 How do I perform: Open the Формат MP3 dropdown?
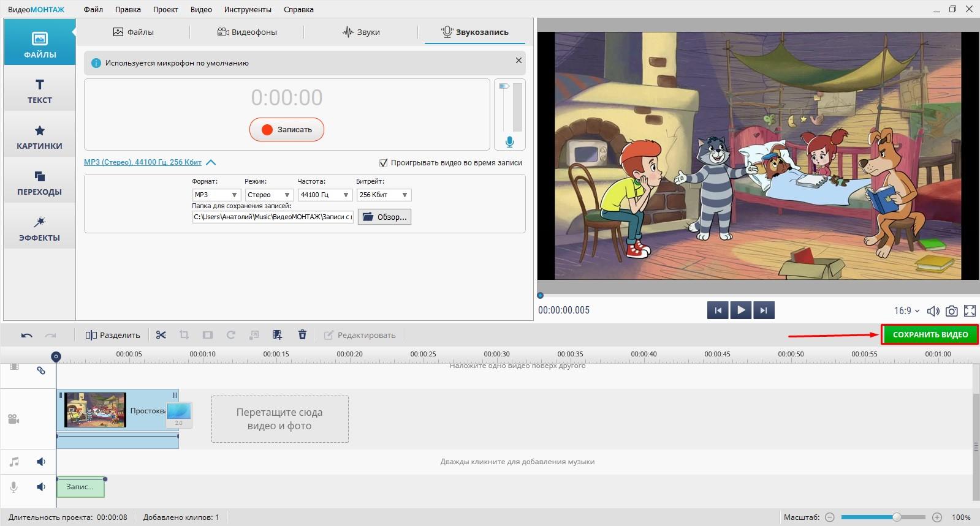pyautogui.click(x=216, y=195)
